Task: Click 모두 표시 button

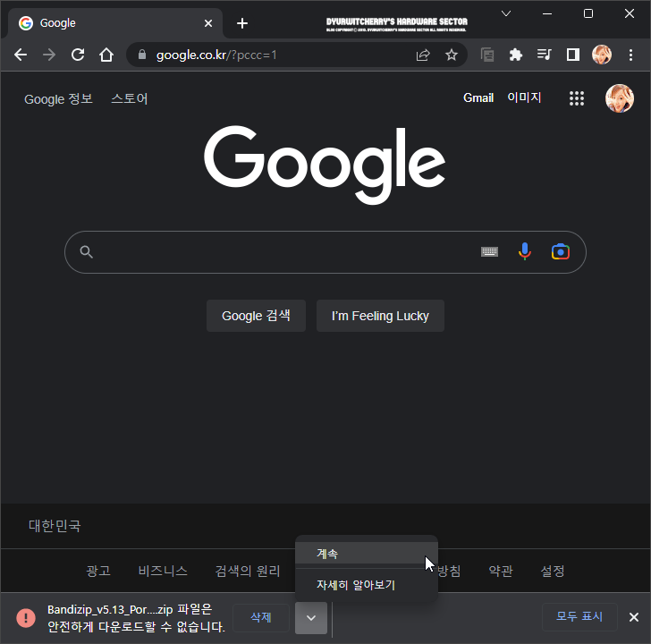Action: (579, 616)
